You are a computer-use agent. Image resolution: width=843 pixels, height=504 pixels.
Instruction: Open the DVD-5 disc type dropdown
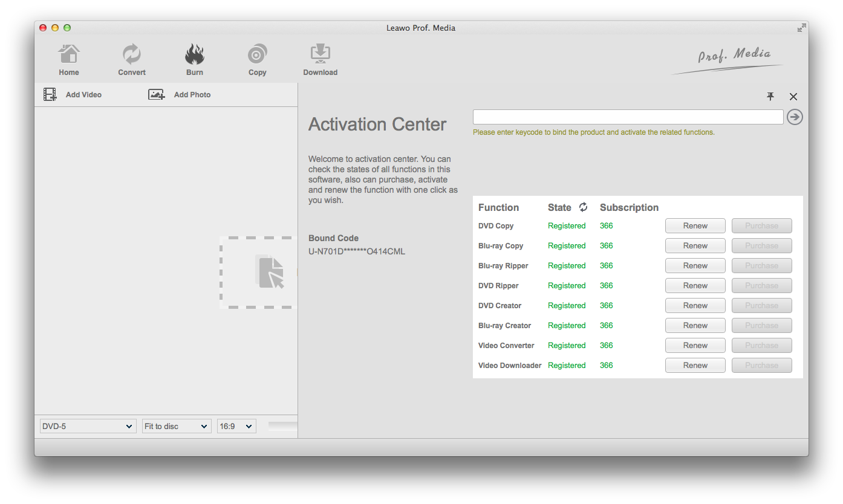click(88, 426)
